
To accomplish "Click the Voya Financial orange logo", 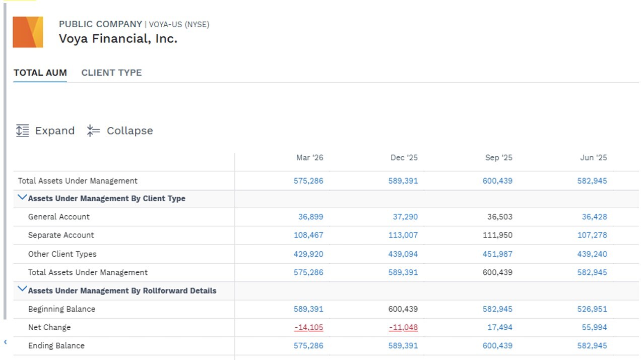I will (x=28, y=32).
